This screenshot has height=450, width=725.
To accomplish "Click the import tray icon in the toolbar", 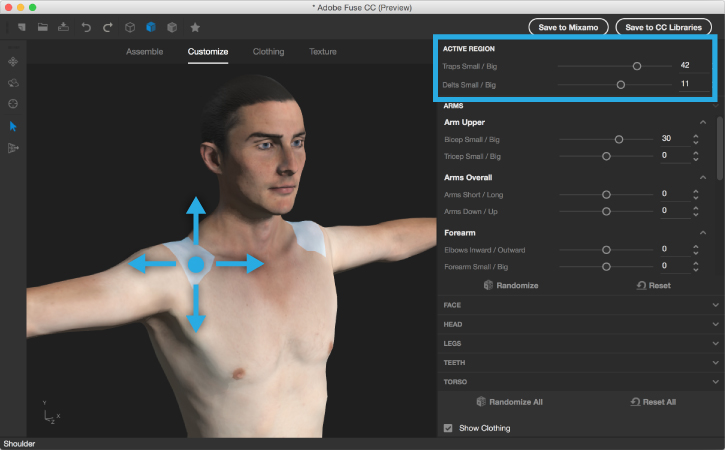I will (63, 27).
